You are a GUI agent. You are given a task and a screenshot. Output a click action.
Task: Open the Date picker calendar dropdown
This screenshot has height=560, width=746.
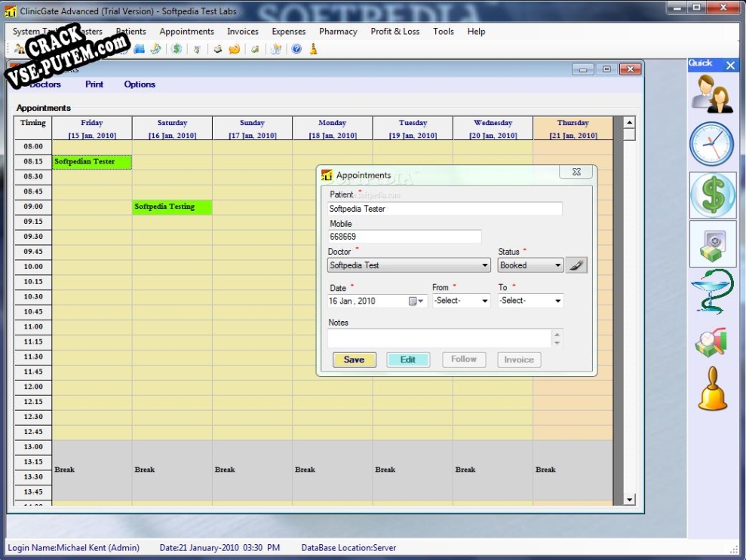[416, 301]
